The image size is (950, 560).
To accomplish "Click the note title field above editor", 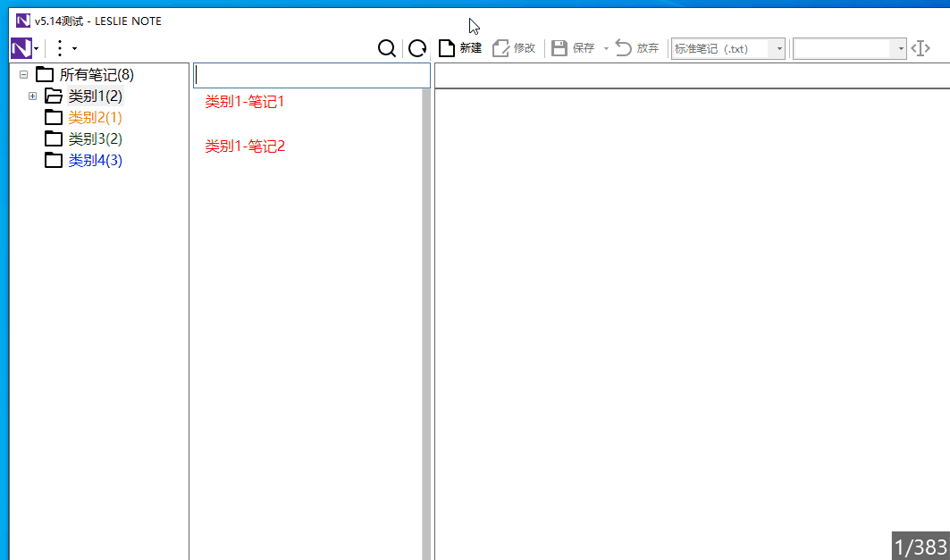I will 692,76.
